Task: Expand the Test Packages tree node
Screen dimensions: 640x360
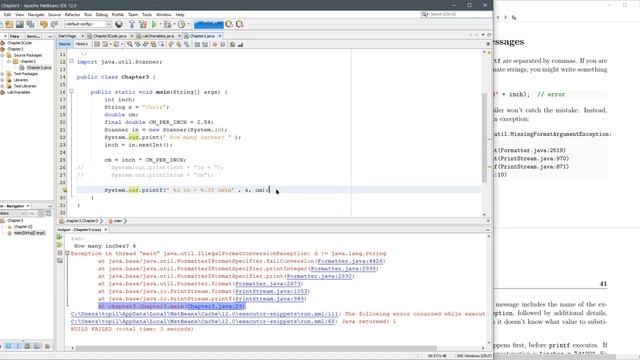Action: coord(3,74)
